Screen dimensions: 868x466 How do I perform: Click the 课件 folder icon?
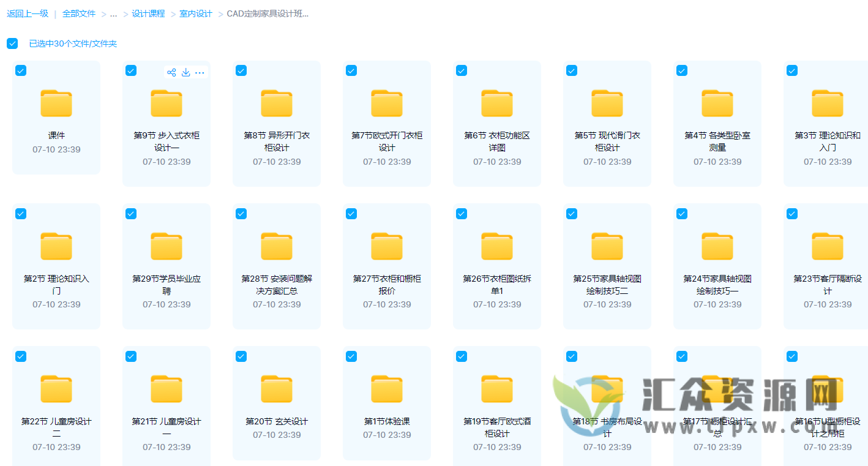[56, 103]
